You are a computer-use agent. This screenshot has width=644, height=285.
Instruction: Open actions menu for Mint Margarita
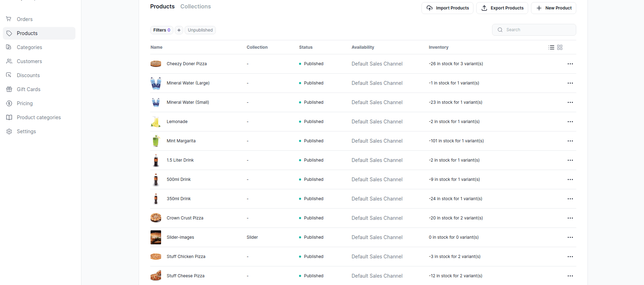[x=570, y=141]
